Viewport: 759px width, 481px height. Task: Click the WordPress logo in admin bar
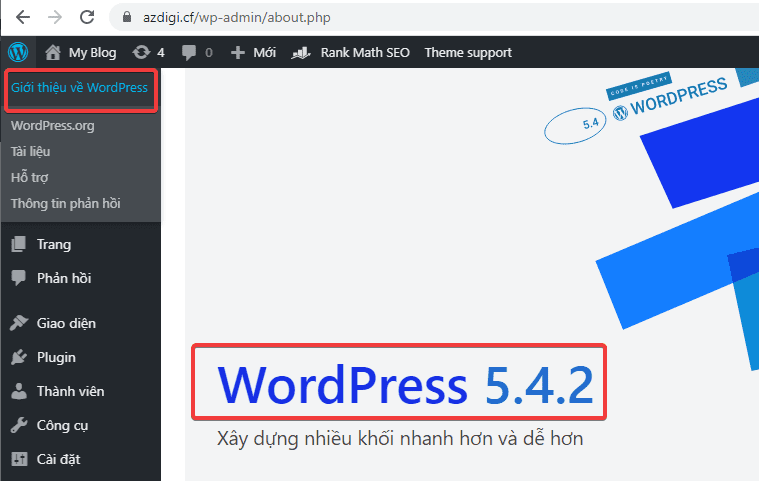tap(18, 52)
